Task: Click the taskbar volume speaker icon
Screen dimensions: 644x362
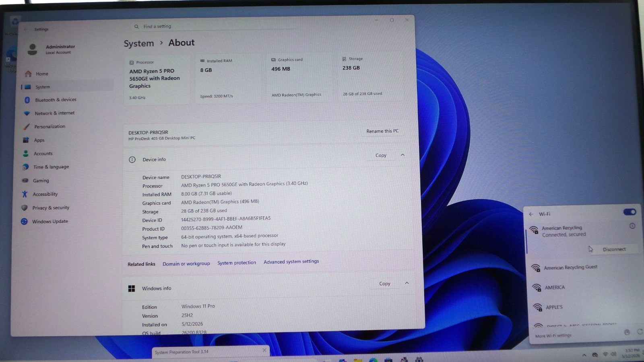Action: point(613,354)
